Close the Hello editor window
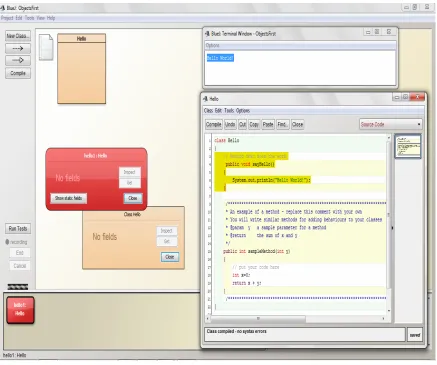The image size is (437, 365). coord(417,97)
